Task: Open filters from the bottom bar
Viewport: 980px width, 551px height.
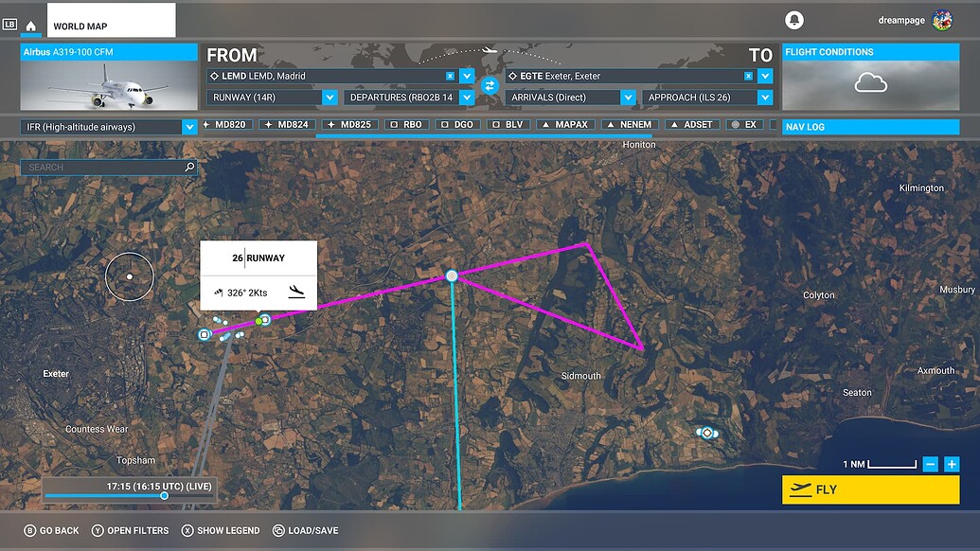Action: tap(130, 530)
